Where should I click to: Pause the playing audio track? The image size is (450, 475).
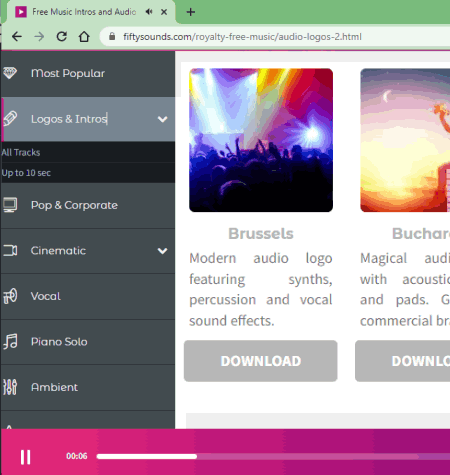25,457
